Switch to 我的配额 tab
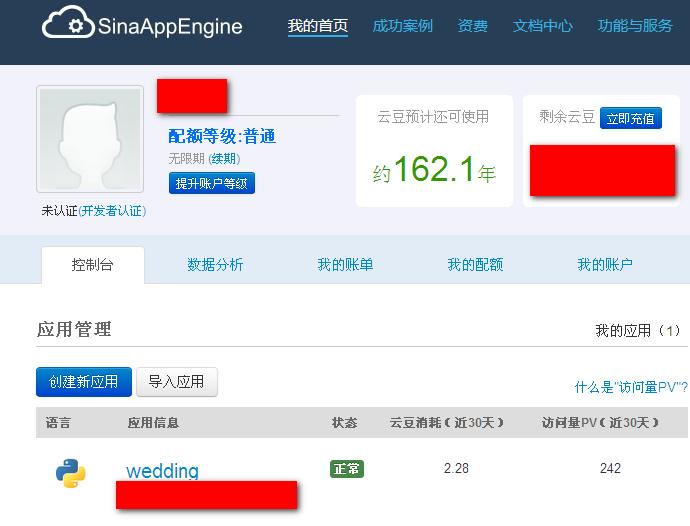Viewport: 690px width, 526px height. [475, 265]
